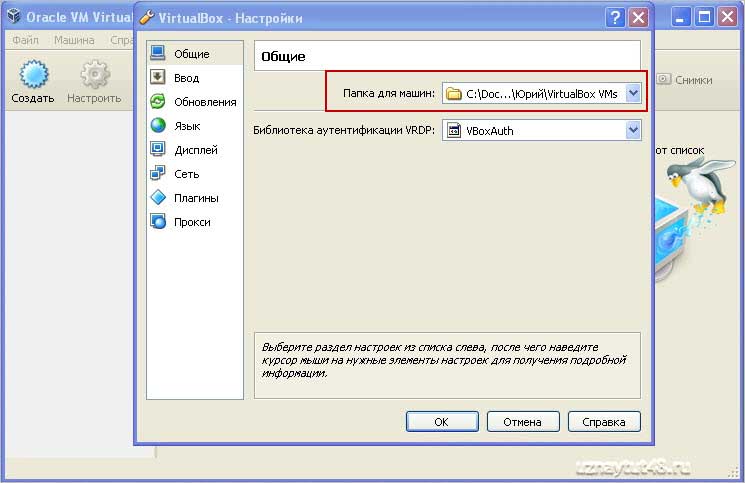Click the folder icon in Папка для машин field

(454, 94)
